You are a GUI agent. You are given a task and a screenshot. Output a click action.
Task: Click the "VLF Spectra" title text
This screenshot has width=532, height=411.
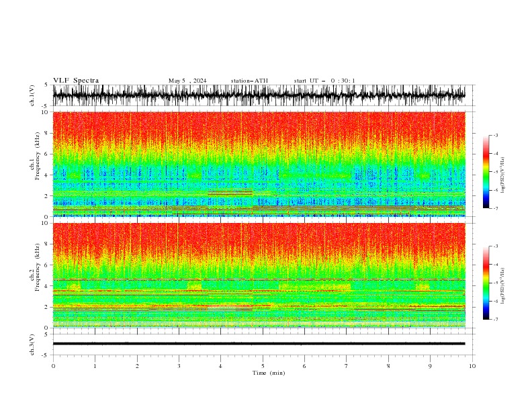click(76, 81)
